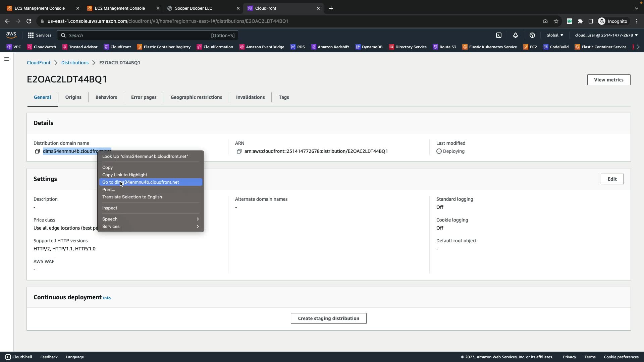The image size is (644, 362).
Task: Switch to the Behaviors tab
Action: [x=106, y=97]
